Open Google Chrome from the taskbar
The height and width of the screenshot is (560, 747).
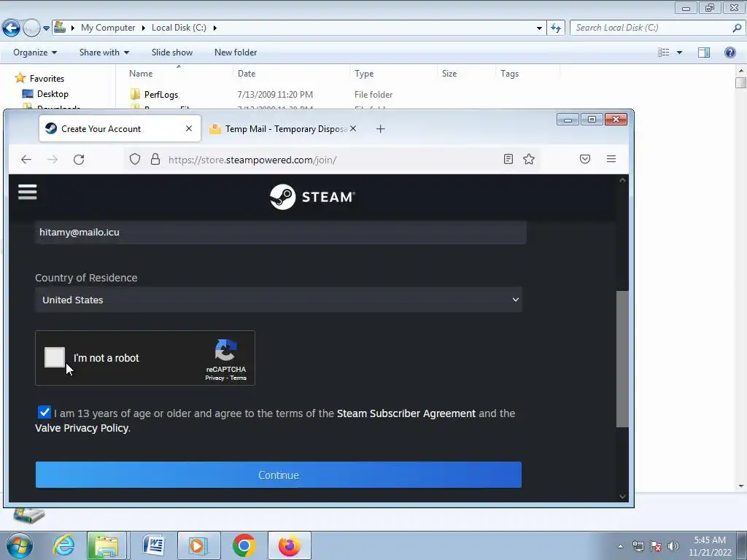pyautogui.click(x=244, y=545)
